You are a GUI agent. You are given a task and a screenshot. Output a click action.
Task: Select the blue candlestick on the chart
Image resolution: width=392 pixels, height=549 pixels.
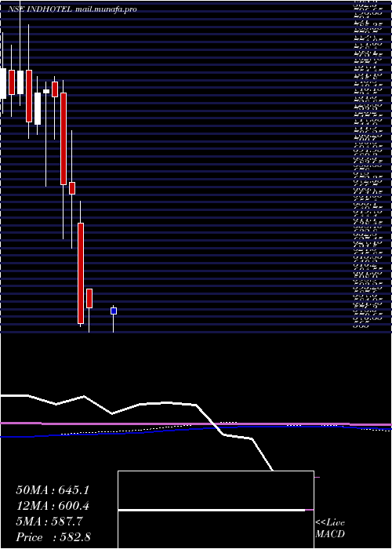click(x=114, y=311)
